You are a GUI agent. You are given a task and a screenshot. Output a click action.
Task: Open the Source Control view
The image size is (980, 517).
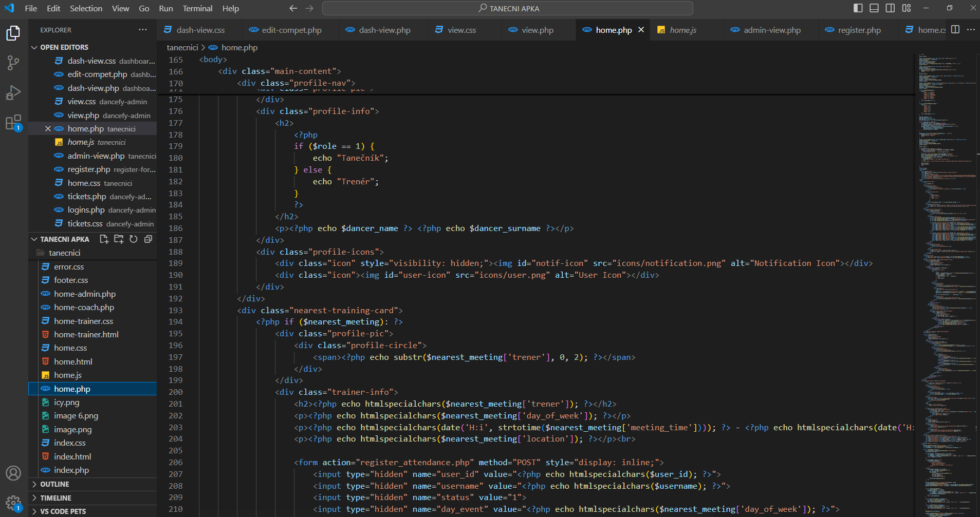coord(13,63)
